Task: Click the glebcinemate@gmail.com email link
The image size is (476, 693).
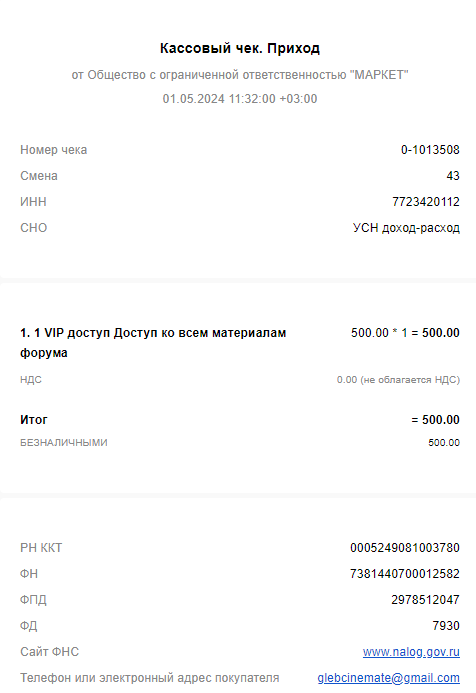Action: point(388,678)
